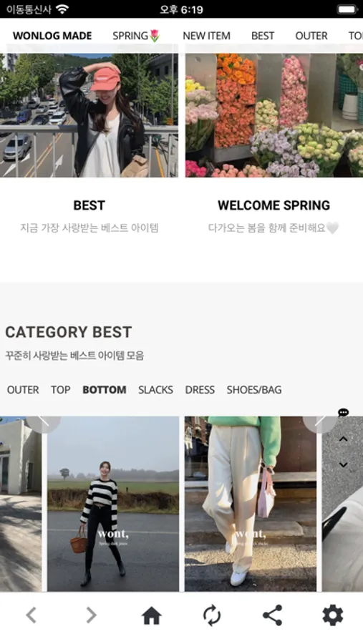
Task: Show next slide with right carousel arrow
Action: (x=320, y=421)
